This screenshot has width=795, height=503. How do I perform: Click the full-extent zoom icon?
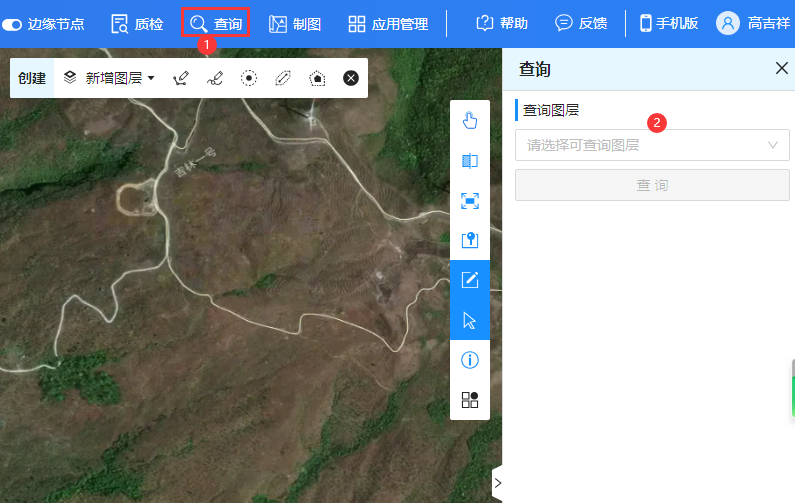[x=470, y=201]
